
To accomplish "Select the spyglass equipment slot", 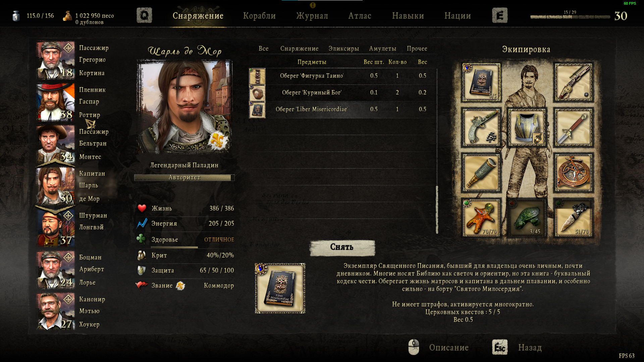I will tap(481, 173).
